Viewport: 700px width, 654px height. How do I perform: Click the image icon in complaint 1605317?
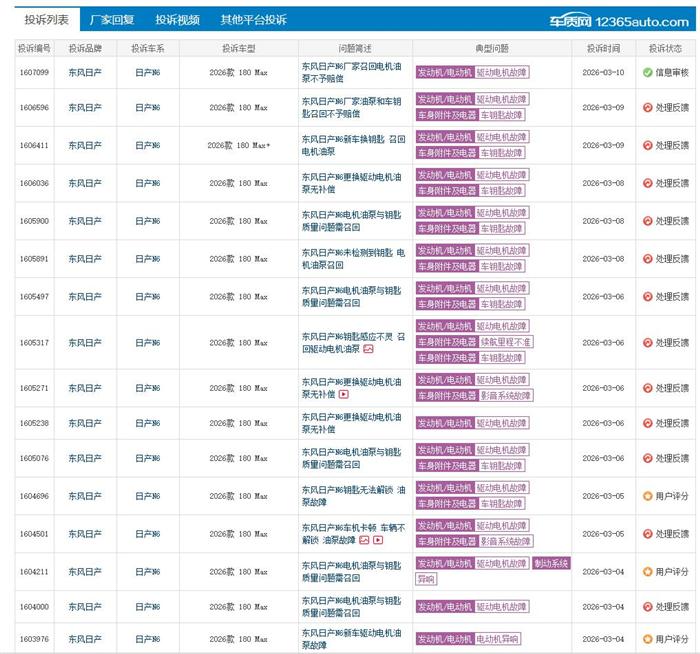click(368, 350)
